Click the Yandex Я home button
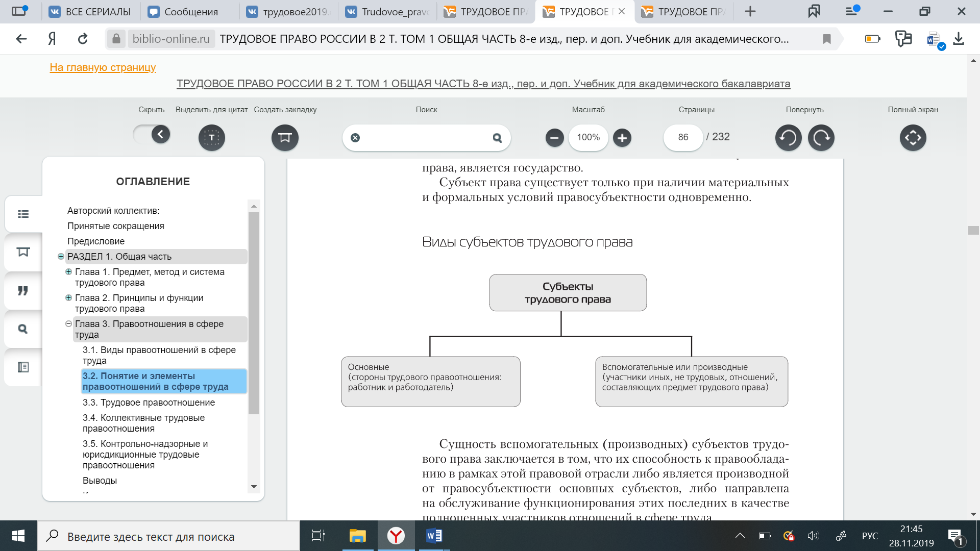 point(52,39)
